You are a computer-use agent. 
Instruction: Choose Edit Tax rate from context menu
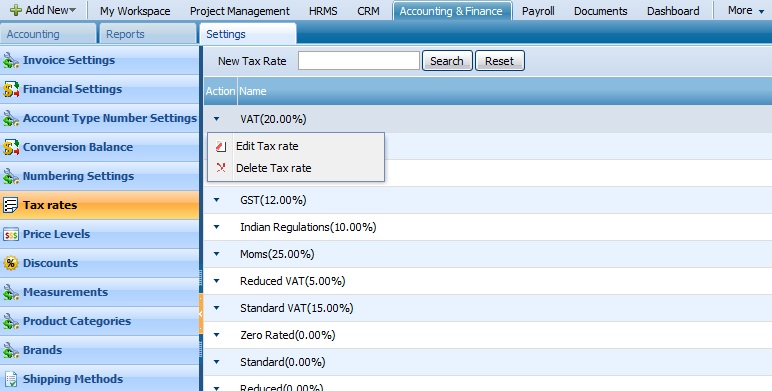(x=267, y=146)
